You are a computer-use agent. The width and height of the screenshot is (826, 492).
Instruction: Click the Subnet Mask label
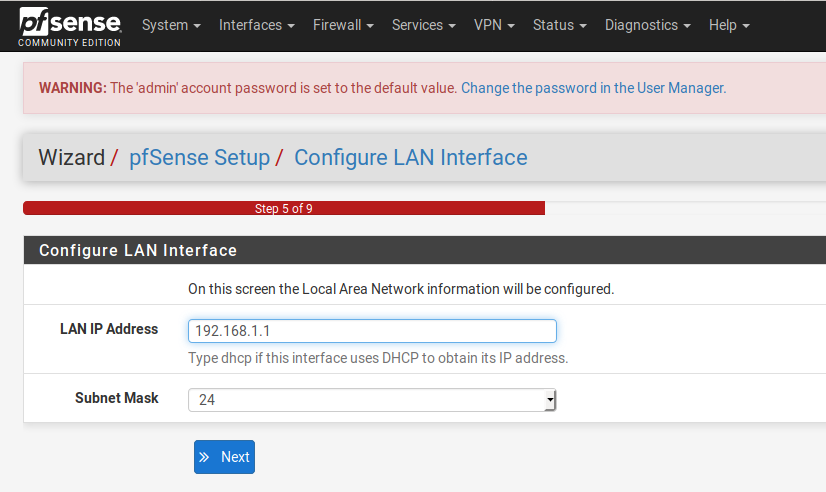click(116, 398)
